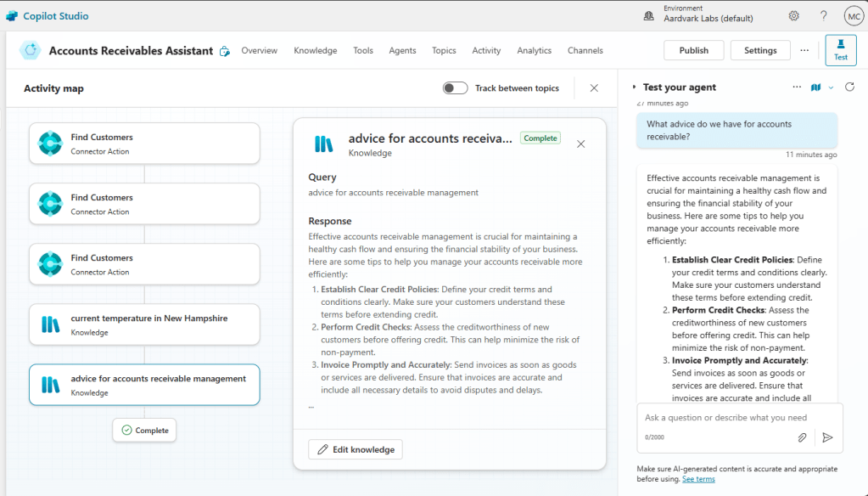Click the Publish button
Image resolution: width=868 pixels, height=496 pixels.
[693, 50]
